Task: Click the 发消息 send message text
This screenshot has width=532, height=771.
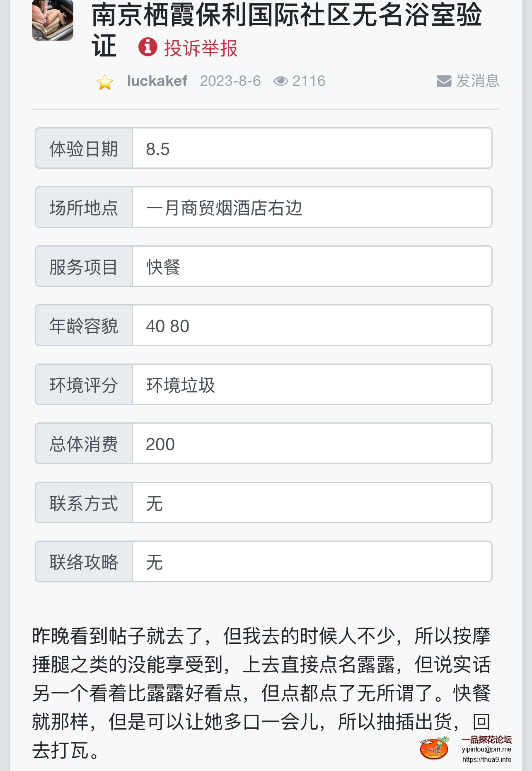Action: point(478,81)
